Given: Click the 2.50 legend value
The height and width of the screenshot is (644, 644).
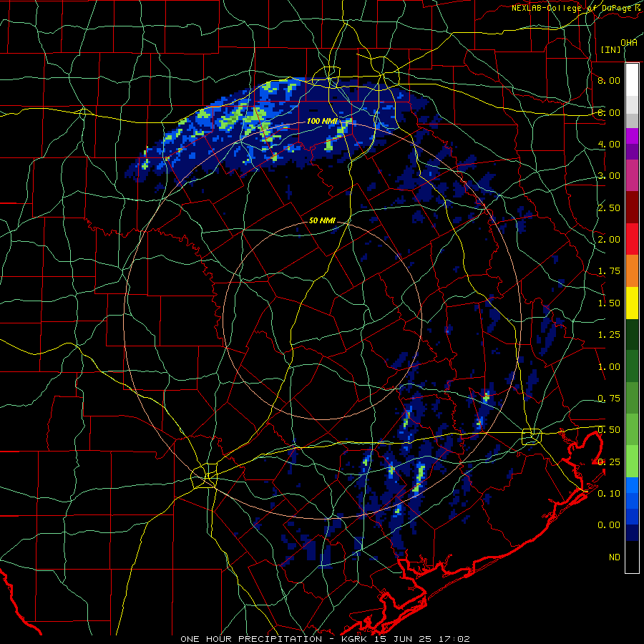Looking at the screenshot, I should pyautogui.click(x=609, y=208).
